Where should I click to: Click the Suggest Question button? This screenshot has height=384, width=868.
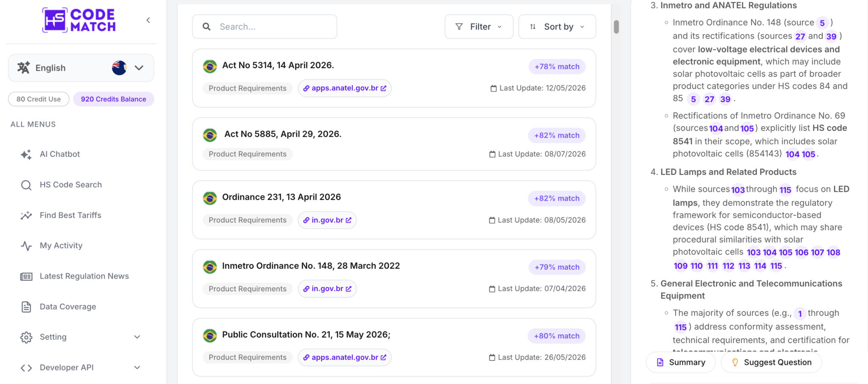pyautogui.click(x=771, y=362)
